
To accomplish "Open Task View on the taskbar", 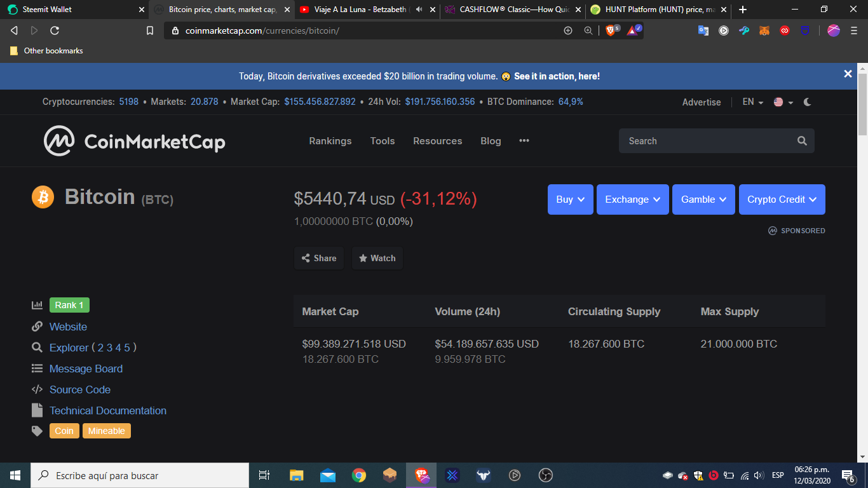I will click(264, 475).
